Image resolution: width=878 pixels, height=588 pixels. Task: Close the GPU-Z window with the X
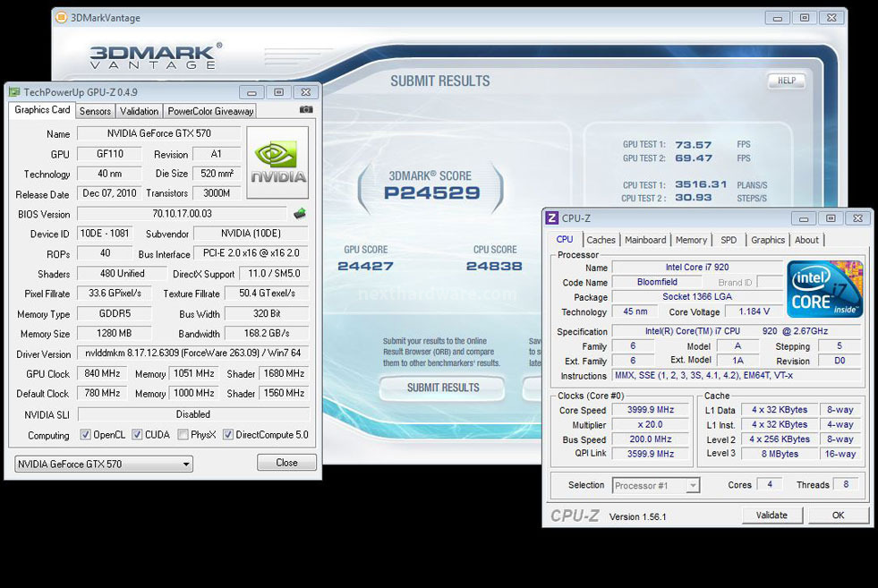click(x=306, y=92)
